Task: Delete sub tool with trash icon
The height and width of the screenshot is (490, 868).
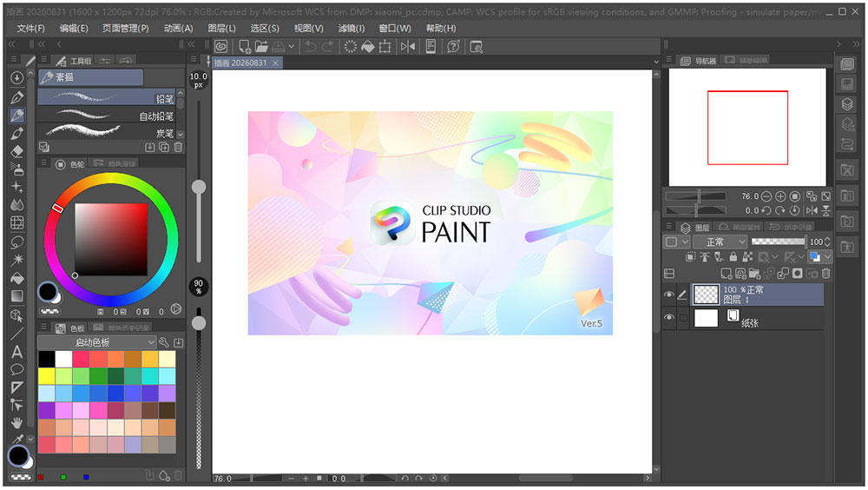Action: pyautogui.click(x=178, y=147)
